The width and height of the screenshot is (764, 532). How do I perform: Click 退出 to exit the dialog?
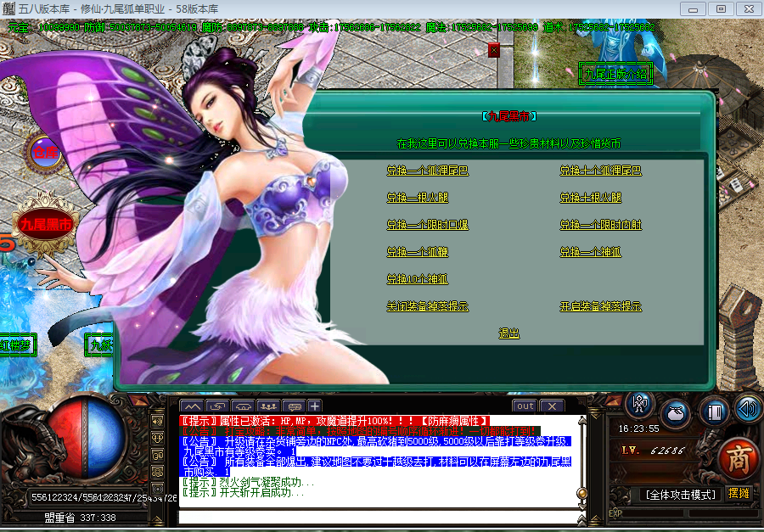point(508,334)
